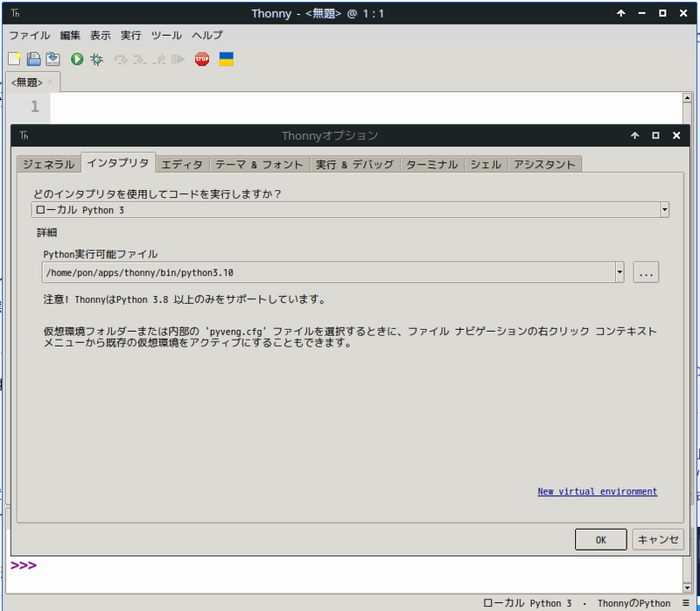
Task: Select the <無題> editor tab
Action: point(27,82)
